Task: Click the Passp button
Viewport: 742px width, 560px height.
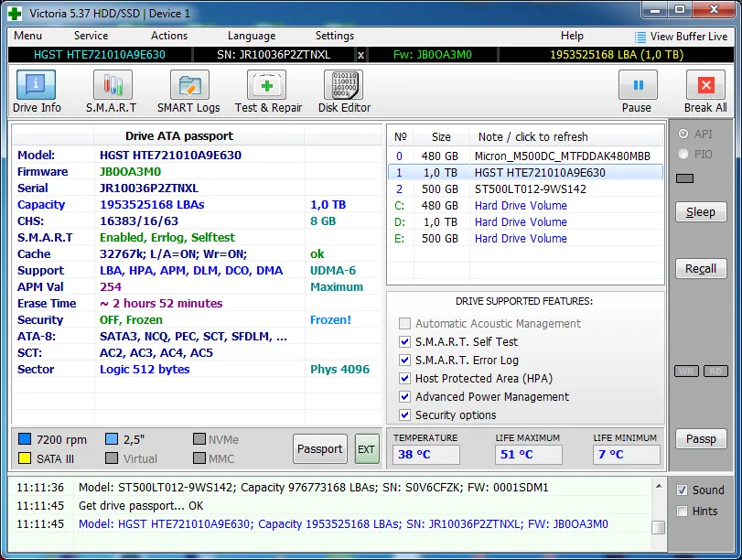Action: pyautogui.click(x=701, y=439)
